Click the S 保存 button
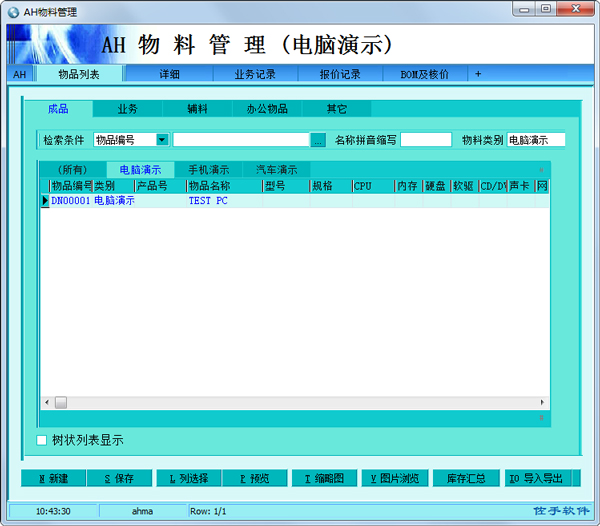 click(119, 478)
